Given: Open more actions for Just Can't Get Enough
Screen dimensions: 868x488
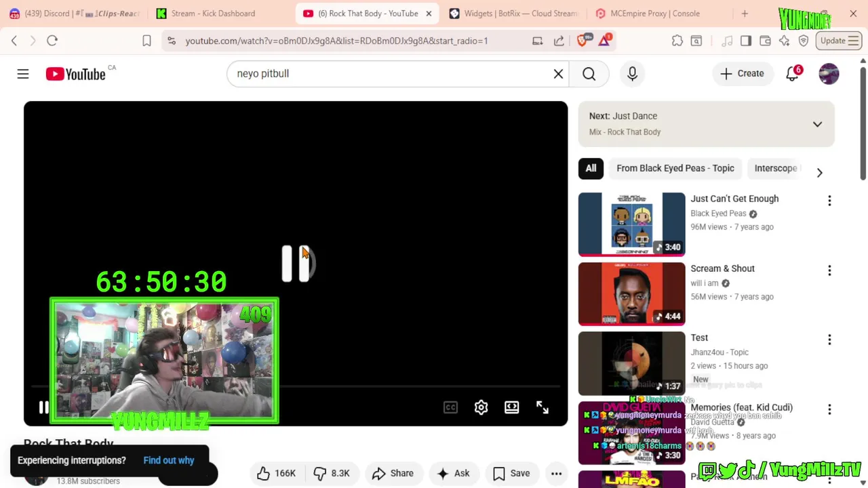Looking at the screenshot, I should tap(829, 201).
